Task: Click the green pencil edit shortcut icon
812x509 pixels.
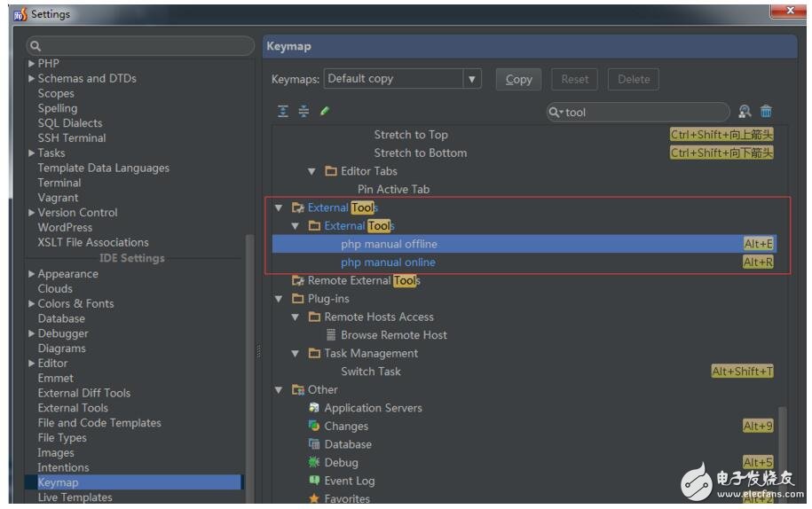Action: point(325,112)
